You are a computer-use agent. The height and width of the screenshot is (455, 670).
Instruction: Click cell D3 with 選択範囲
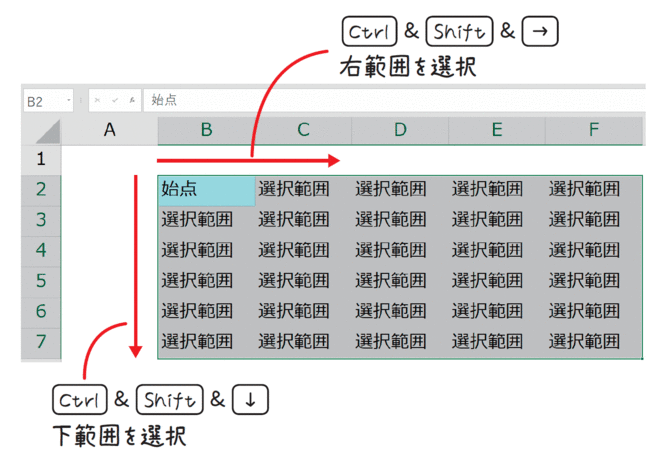tap(400, 220)
